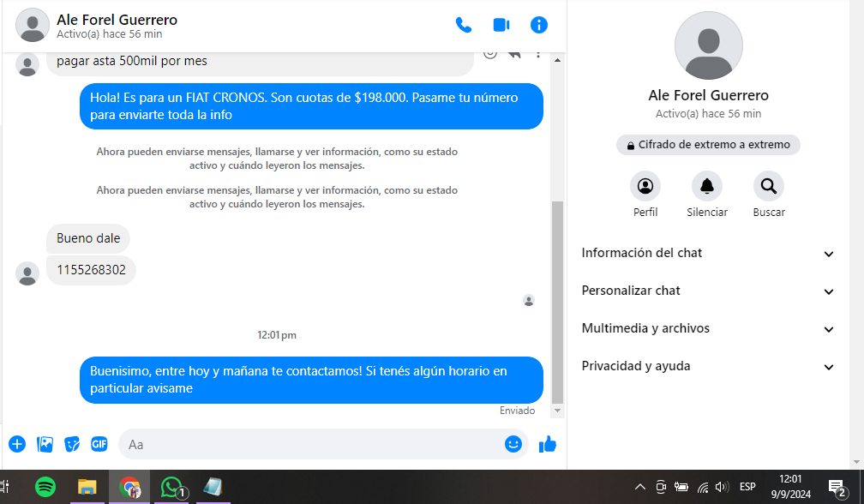This screenshot has height=504, width=864.
Task: Open more actions plus icon beside the composer
Action: (17, 444)
